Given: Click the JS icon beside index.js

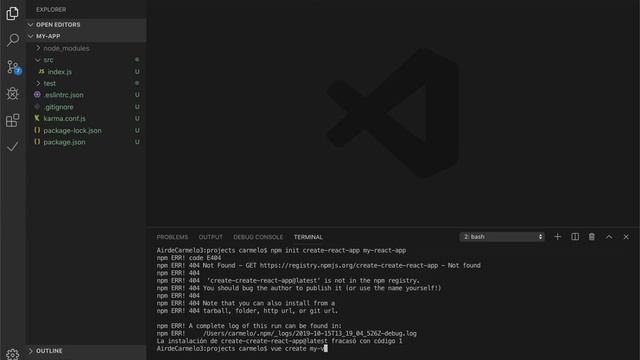Looking at the screenshot, I should point(41,71).
